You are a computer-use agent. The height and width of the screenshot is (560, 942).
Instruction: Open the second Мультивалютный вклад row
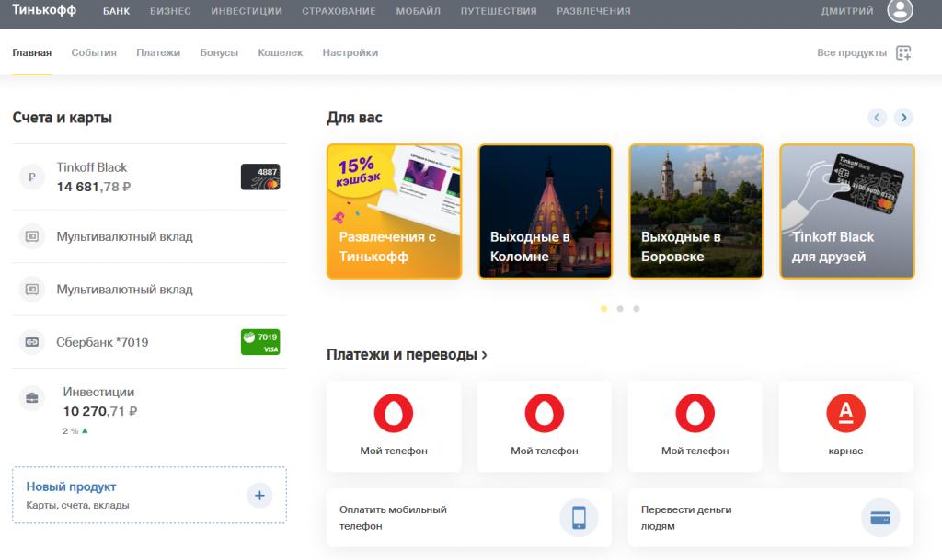tap(149, 290)
